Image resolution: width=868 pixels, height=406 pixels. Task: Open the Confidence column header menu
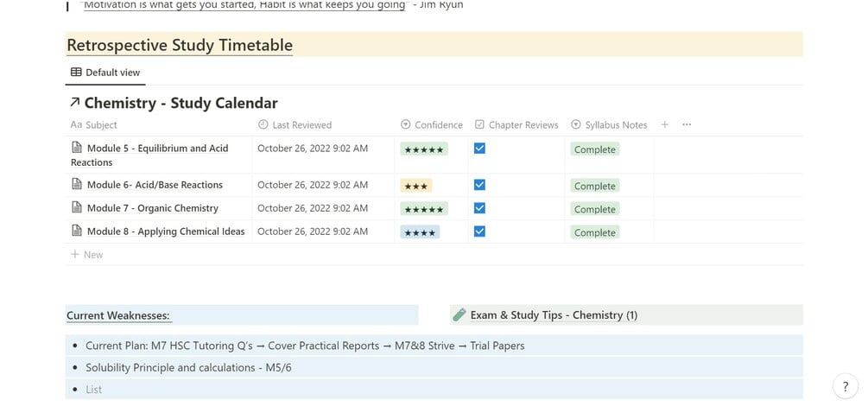432,125
